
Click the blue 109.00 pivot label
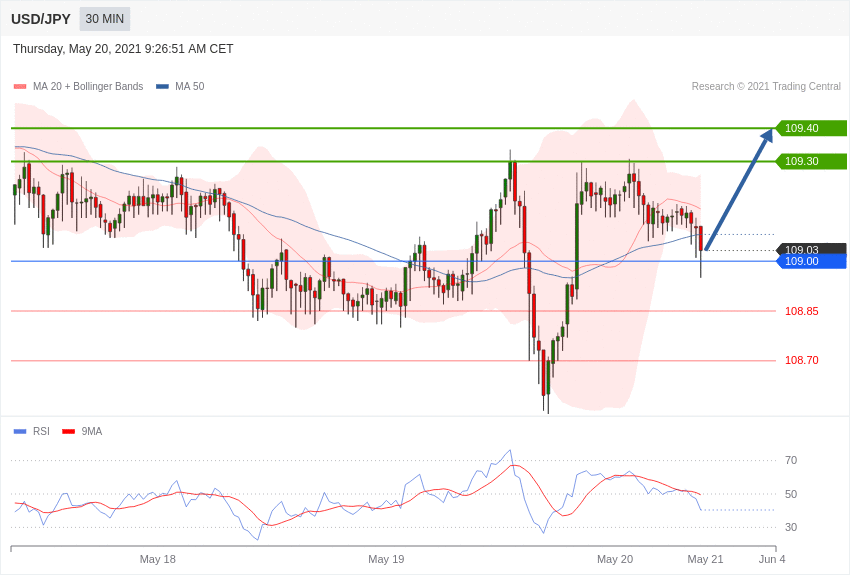[811, 262]
